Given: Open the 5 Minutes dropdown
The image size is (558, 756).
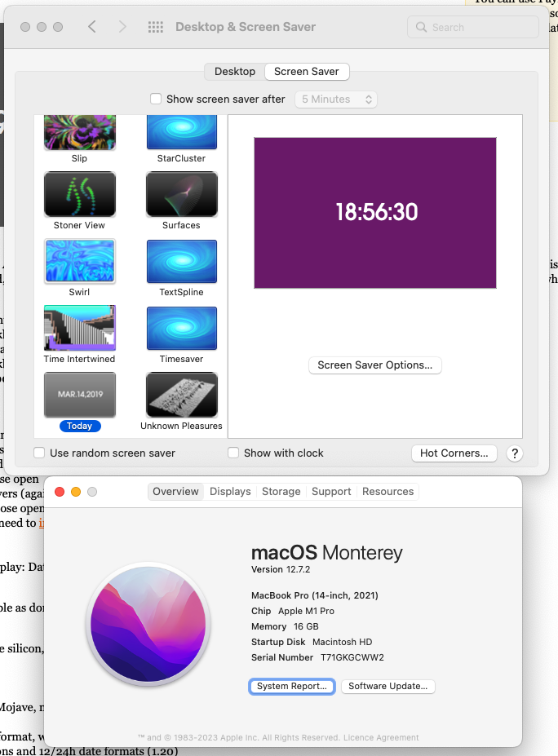Looking at the screenshot, I should 336,99.
